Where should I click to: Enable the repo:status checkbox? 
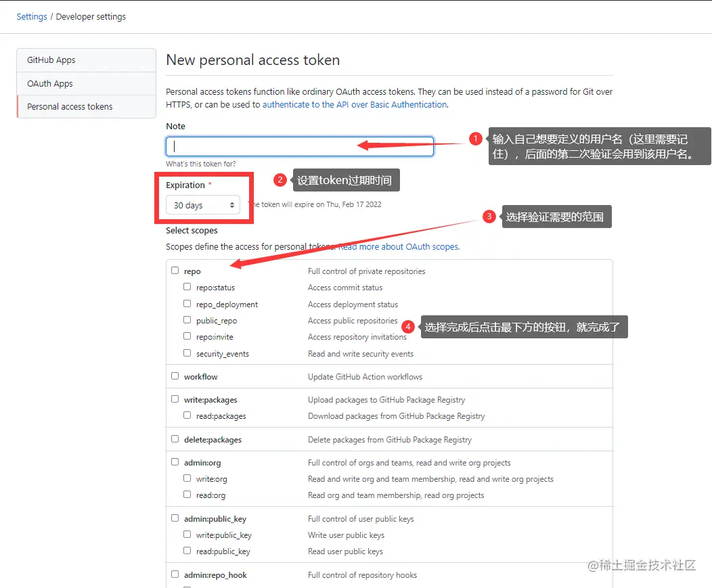pos(187,287)
